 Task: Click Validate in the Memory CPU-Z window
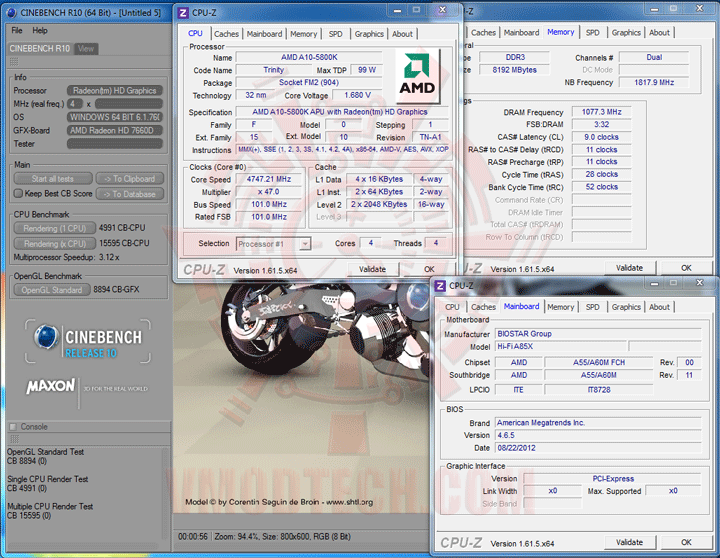[629, 268]
